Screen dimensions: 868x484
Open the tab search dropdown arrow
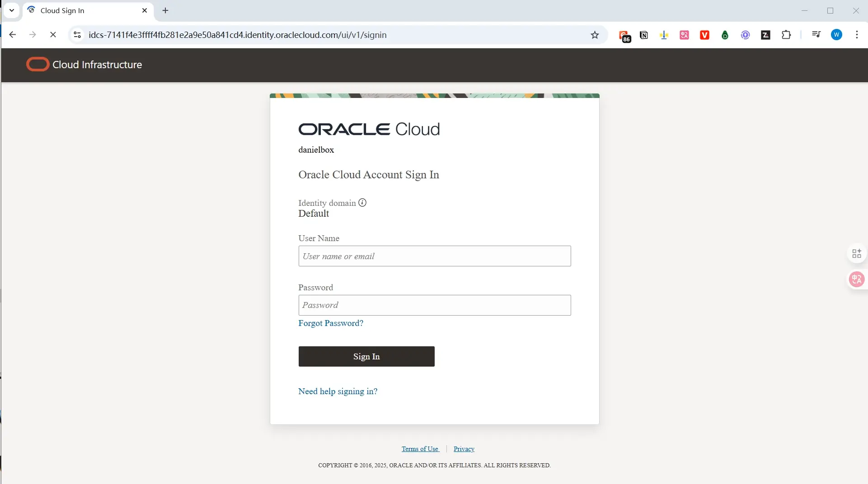[12, 10]
